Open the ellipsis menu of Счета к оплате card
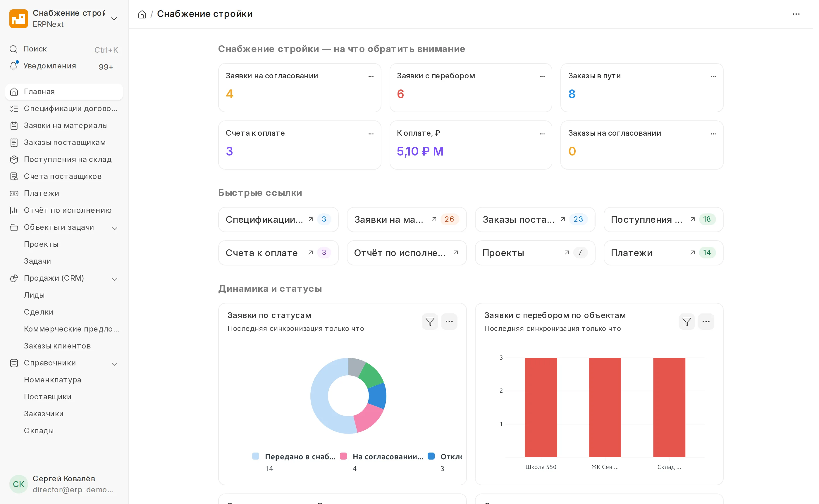The height and width of the screenshot is (504, 819). point(374,135)
